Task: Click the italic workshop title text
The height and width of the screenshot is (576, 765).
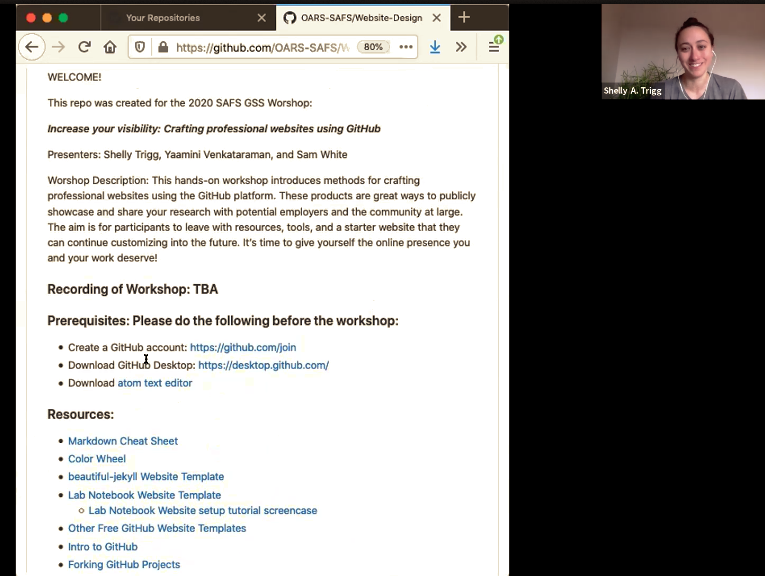Action: pyautogui.click(x=214, y=129)
